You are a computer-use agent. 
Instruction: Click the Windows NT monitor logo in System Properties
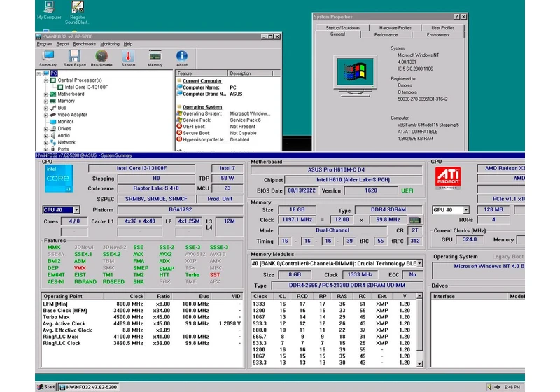(356, 76)
